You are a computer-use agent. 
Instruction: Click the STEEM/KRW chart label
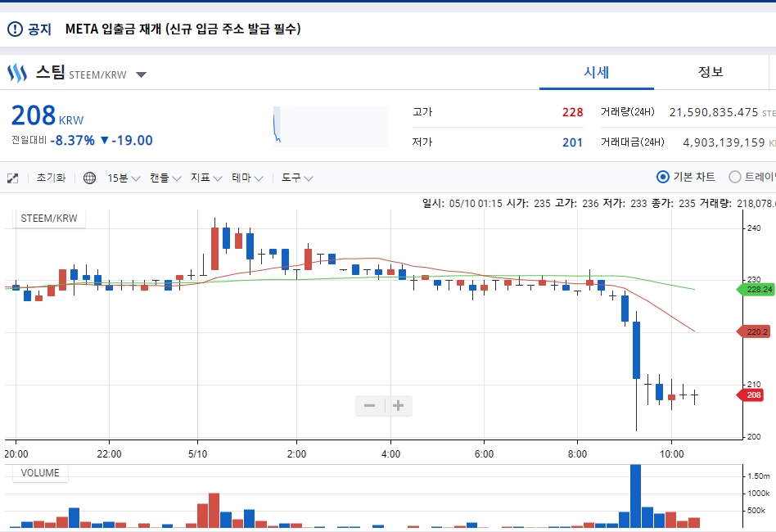pos(49,219)
